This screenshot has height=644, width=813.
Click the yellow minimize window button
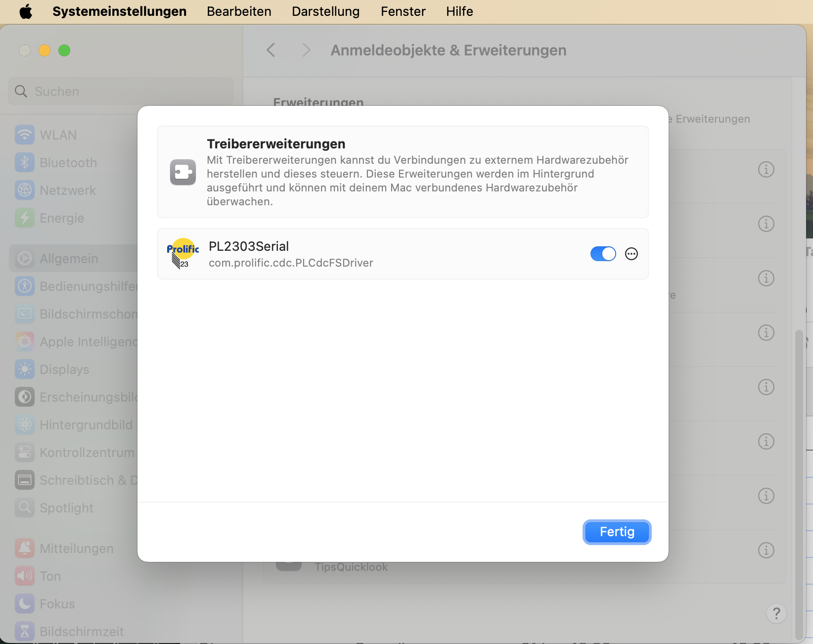click(x=45, y=50)
